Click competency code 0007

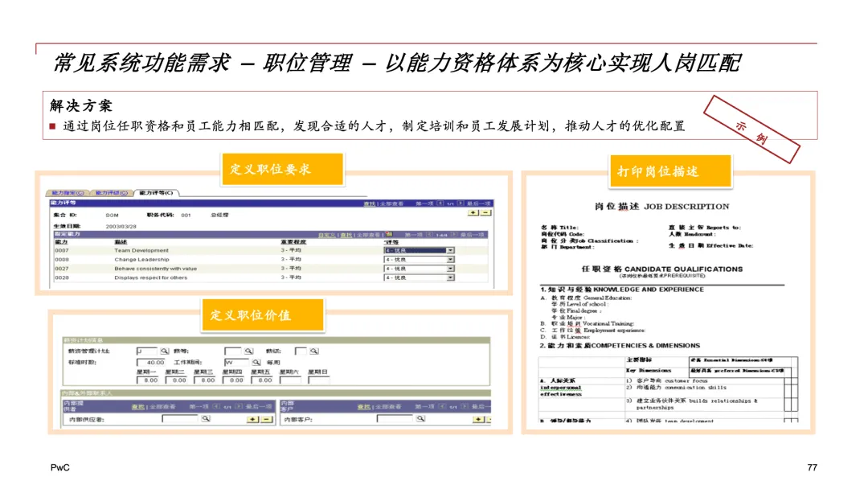pos(62,250)
